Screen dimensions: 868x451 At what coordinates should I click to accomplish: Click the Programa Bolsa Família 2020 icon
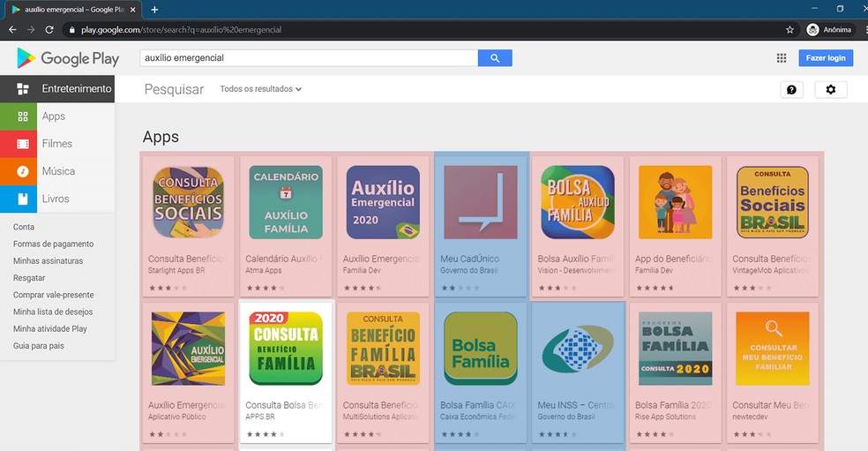[676, 349]
